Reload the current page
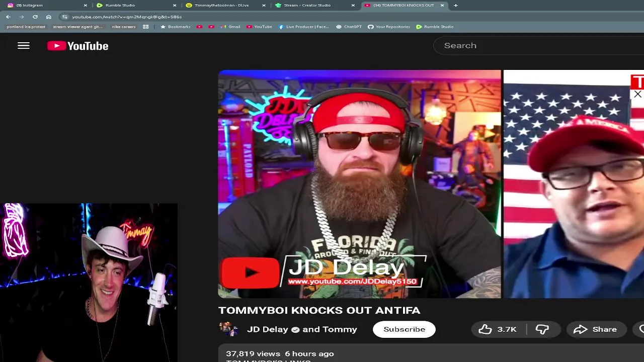 click(35, 17)
